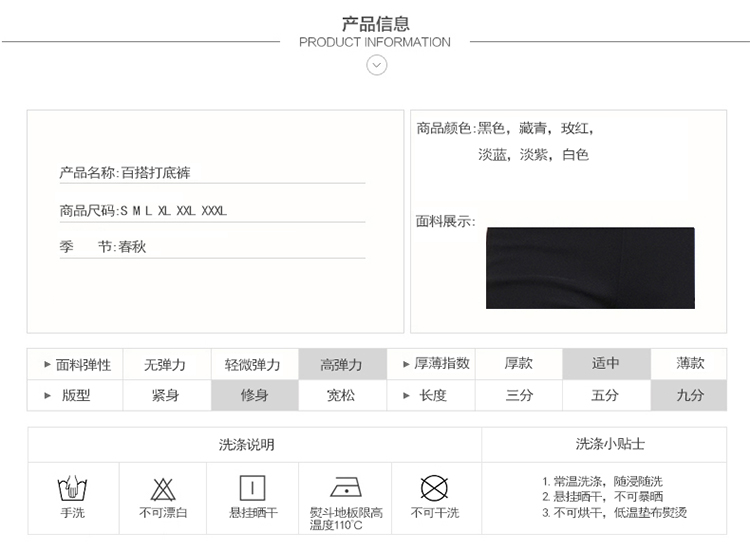Click the do-not-bleach (不可漂白) triangle icon
Screen dimensions: 750x560
tap(163, 489)
